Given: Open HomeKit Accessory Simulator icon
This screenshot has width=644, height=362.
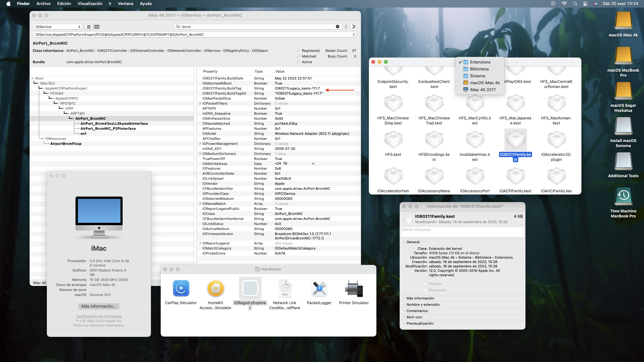Looking at the screenshot, I should pos(215,288).
